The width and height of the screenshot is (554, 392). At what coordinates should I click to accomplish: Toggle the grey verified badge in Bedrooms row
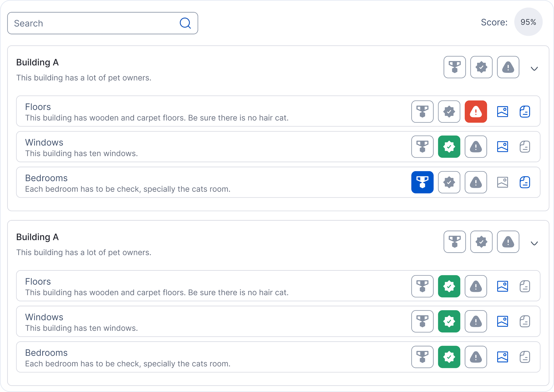point(449,182)
